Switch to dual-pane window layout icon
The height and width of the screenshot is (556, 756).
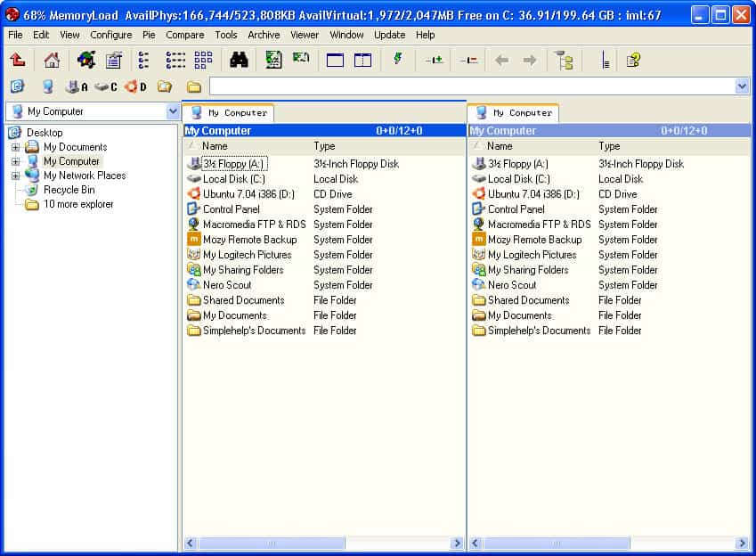(x=362, y=61)
